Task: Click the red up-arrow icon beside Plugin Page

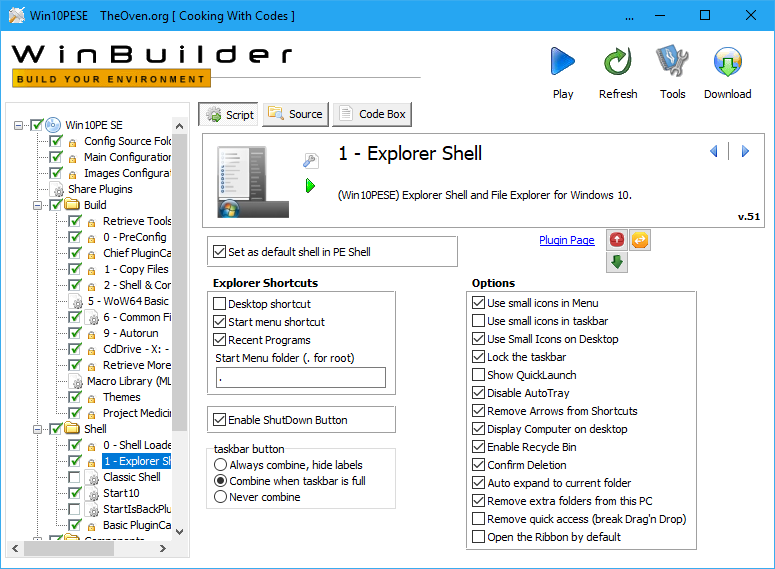Action: coord(617,240)
